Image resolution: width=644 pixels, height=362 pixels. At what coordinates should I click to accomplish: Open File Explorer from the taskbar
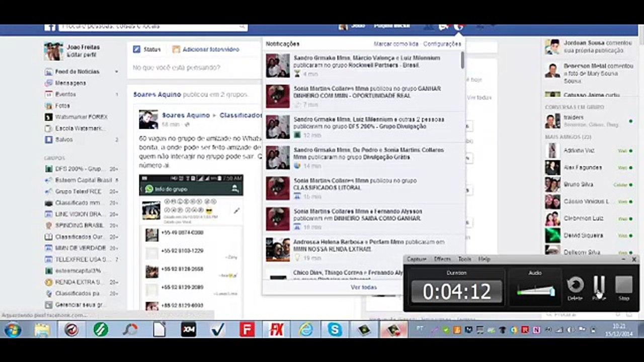coord(42,330)
